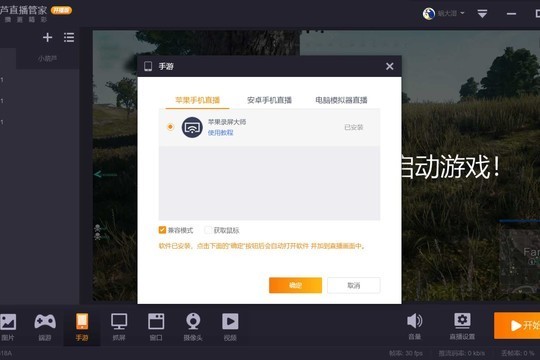The width and height of the screenshot is (540, 360).
Task: Click the 帧率: 30 fps status
Action: (x=406, y=353)
